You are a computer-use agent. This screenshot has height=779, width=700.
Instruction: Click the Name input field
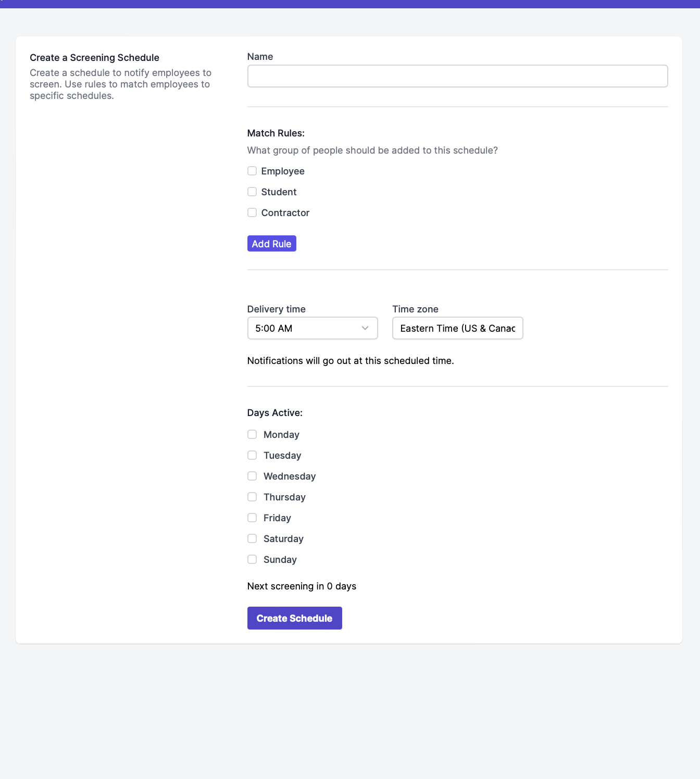tap(457, 76)
